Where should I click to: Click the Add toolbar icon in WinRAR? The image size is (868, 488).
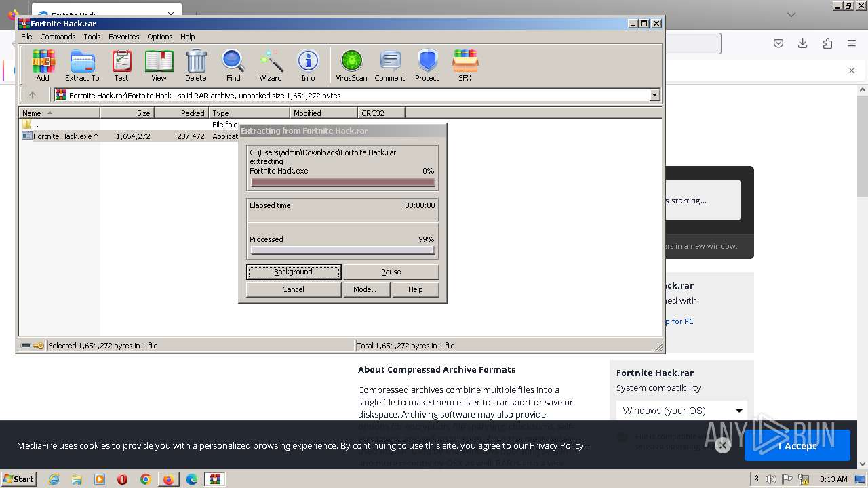43,66
